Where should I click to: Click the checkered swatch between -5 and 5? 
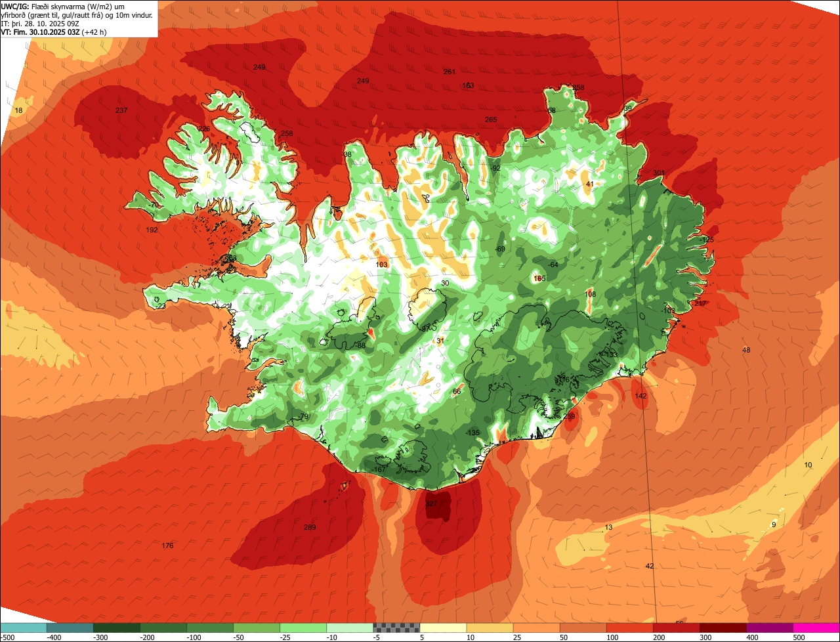pyautogui.click(x=396, y=628)
